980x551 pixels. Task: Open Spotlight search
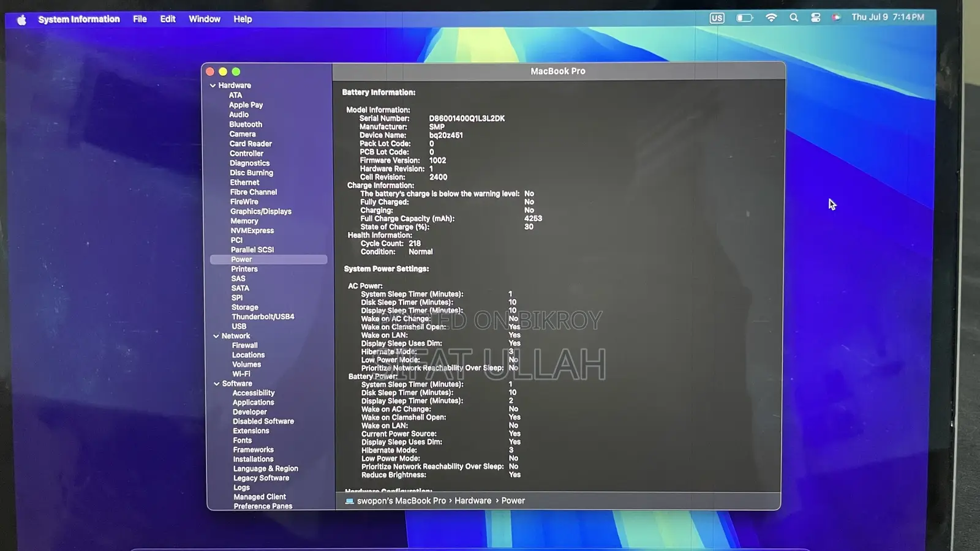[x=794, y=17]
